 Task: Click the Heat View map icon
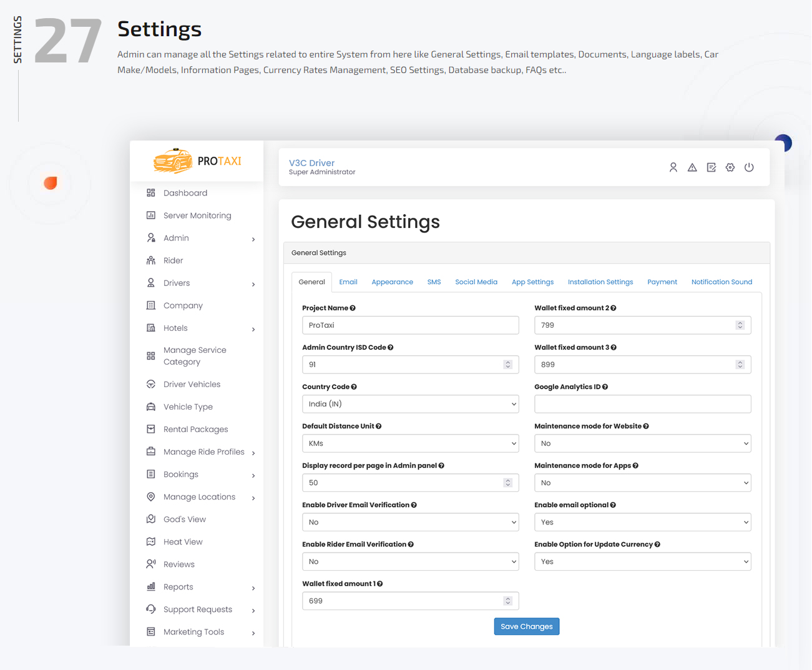(x=151, y=541)
